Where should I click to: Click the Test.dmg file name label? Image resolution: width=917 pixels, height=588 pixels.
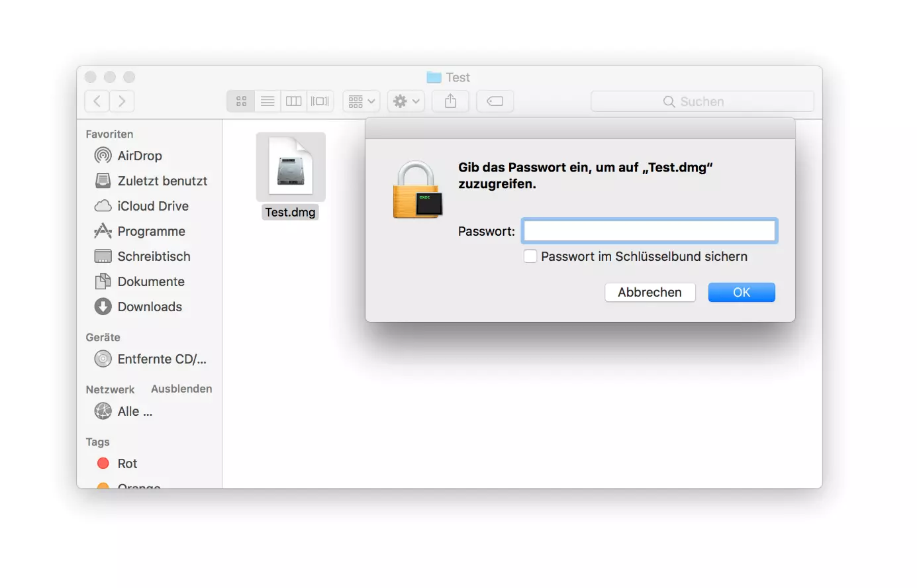pyautogui.click(x=290, y=213)
